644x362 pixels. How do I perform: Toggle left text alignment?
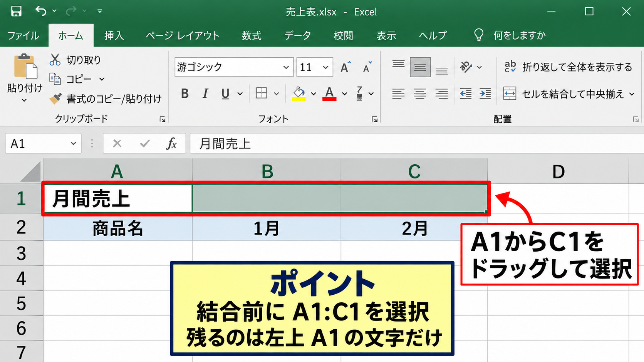[399, 93]
